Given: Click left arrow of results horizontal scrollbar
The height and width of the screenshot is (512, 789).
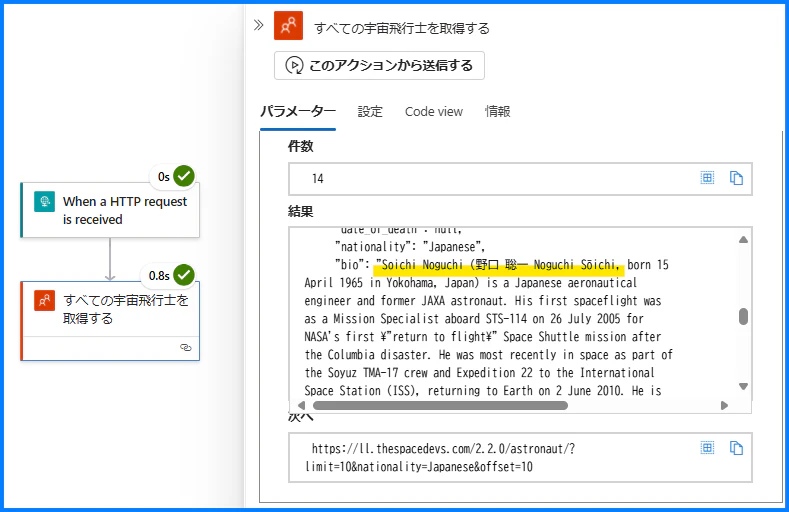Looking at the screenshot, I should pos(301,405).
